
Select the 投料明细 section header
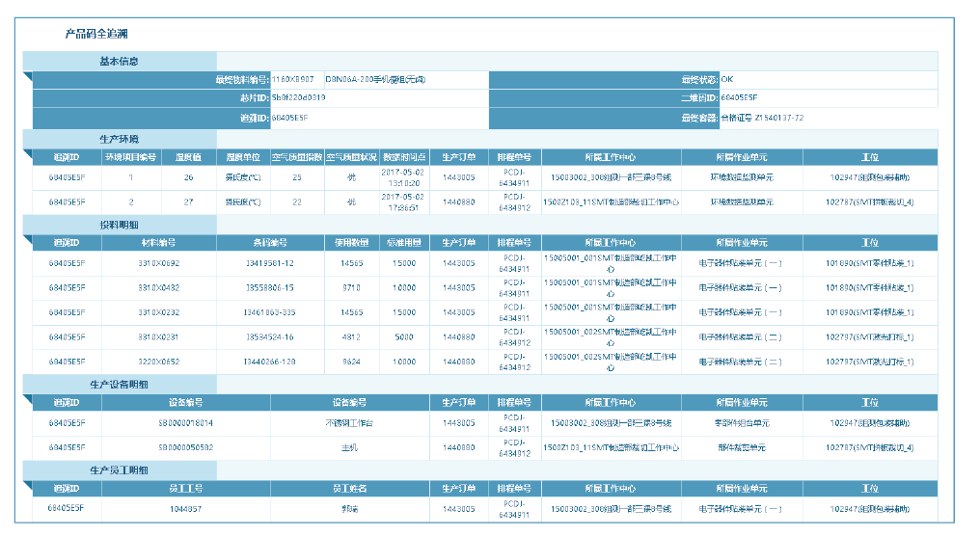119,225
